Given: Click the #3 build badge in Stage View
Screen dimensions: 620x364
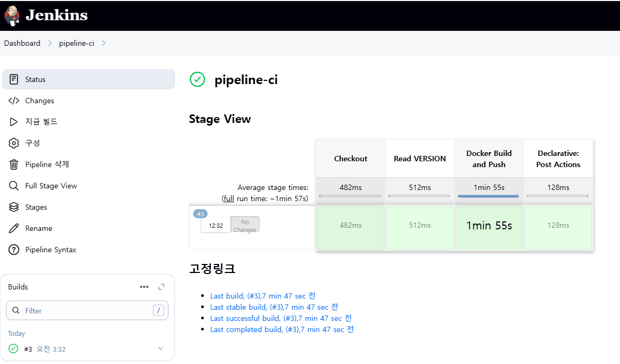Looking at the screenshot, I should coord(201,214).
